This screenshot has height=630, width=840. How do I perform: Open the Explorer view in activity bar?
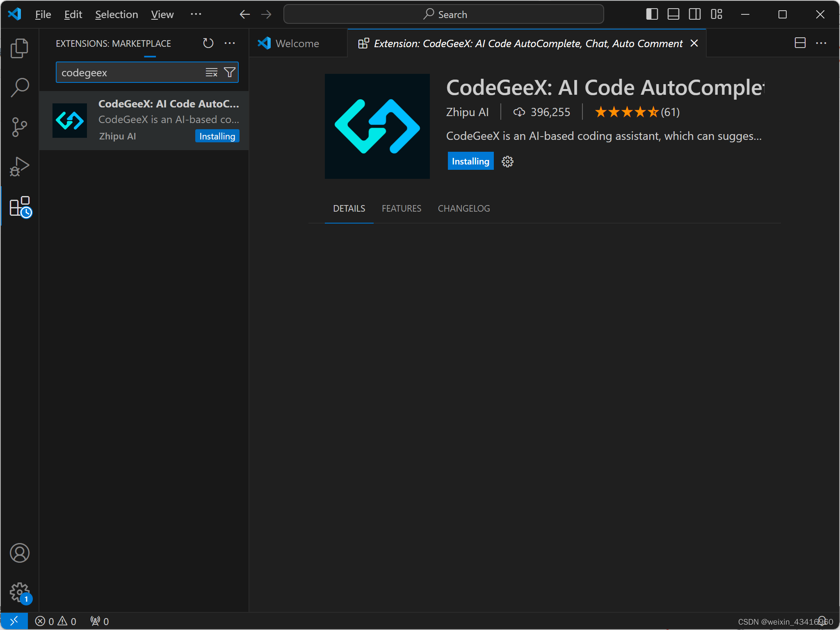coord(19,48)
